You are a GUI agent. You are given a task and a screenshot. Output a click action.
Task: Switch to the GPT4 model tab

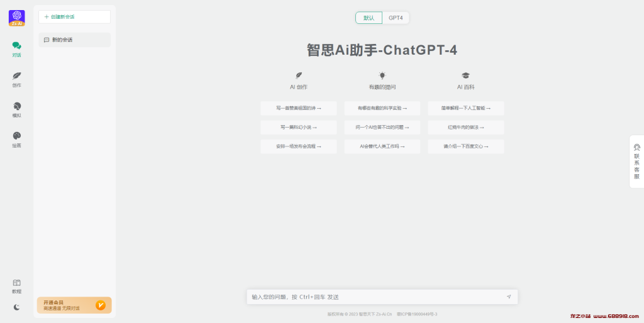click(396, 18)
